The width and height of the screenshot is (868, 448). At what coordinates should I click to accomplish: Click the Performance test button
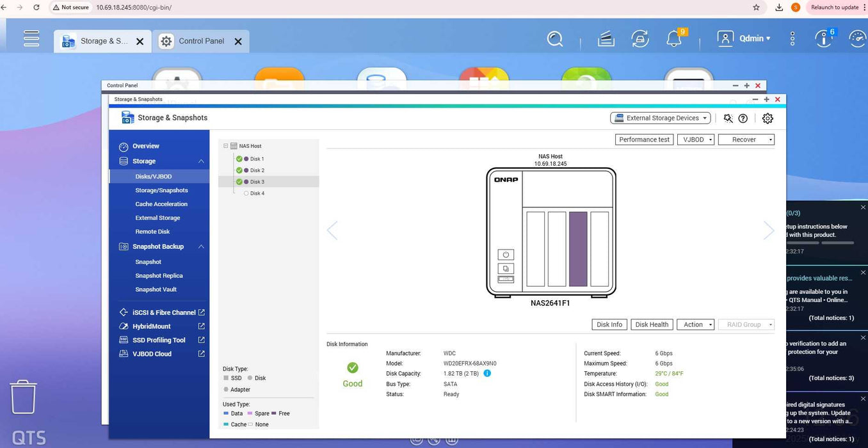(x=644, y=140)
